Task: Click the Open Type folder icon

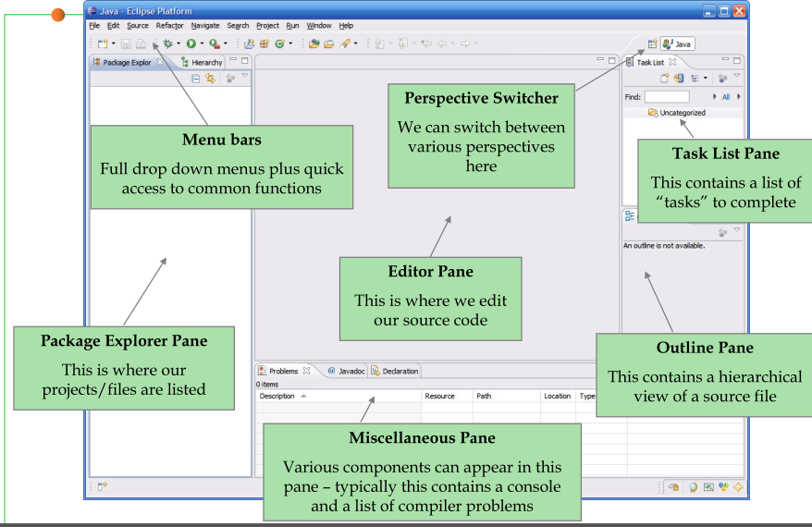Action: [314, 44]
